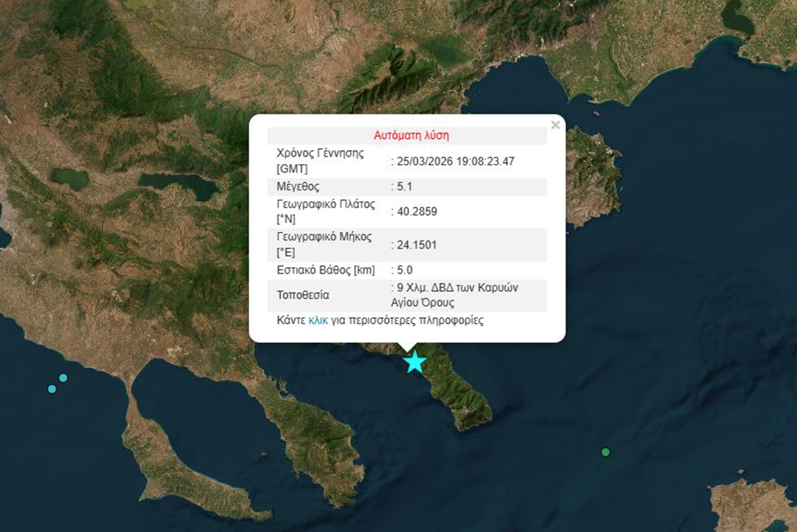Select the lower of the two cyan circle markers
The width and height of the screenshot is (797, 532).
point(52,389)
